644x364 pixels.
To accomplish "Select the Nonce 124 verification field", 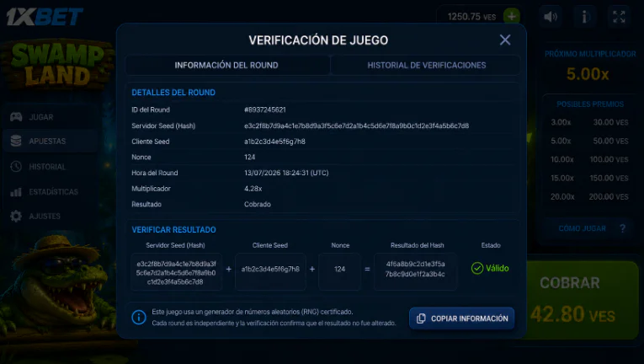I will pyautogui.click(x=339, y=272).
